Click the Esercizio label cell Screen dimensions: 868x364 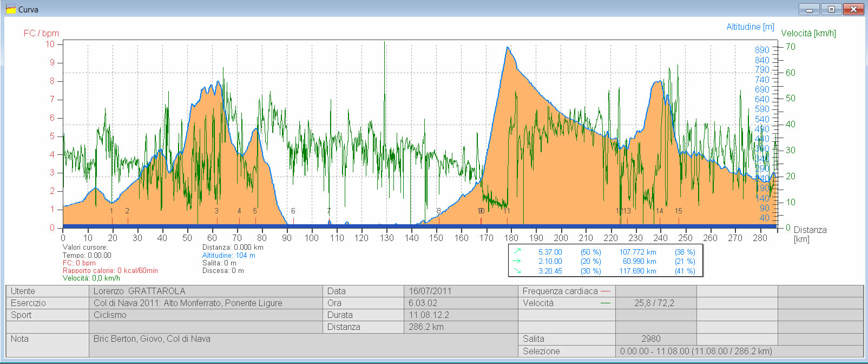[47, 303]
